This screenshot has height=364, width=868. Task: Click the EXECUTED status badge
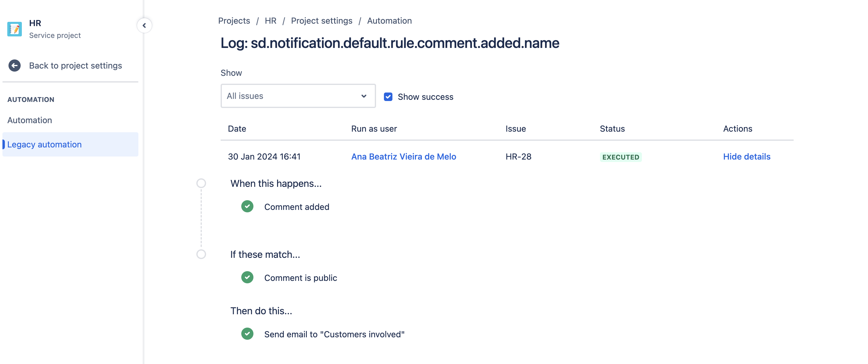coord(620,157)
